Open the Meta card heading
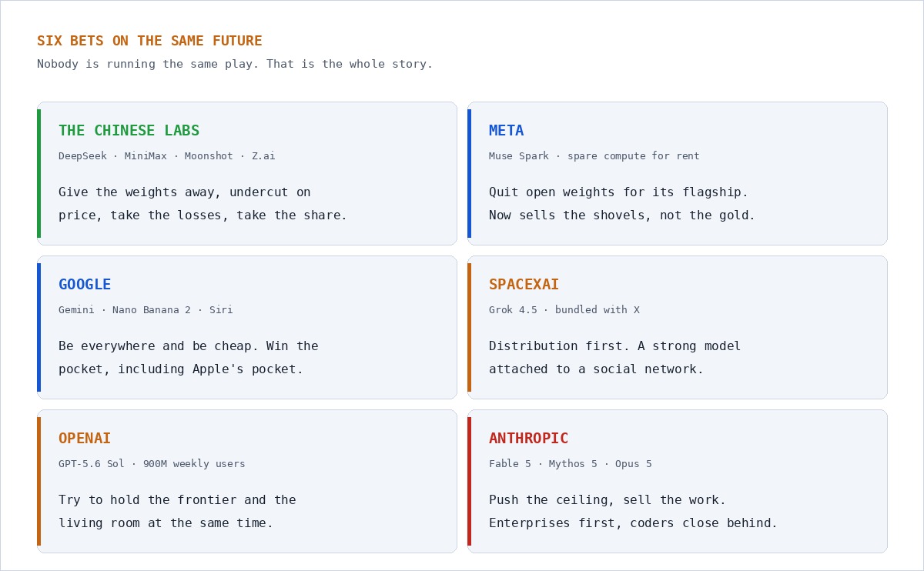The image size is (924, 571). [x=506, y=131]
